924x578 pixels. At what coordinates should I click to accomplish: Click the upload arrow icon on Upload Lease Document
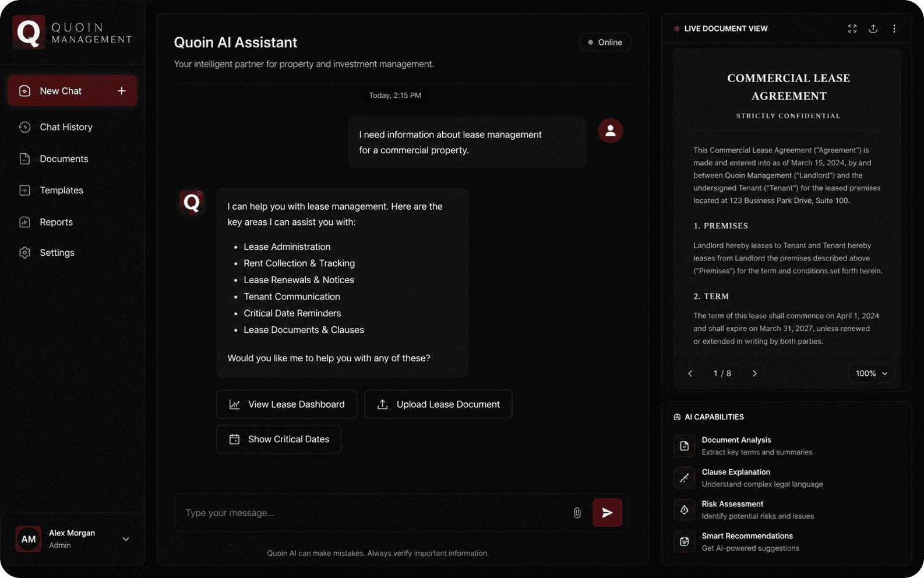[383, 404]
